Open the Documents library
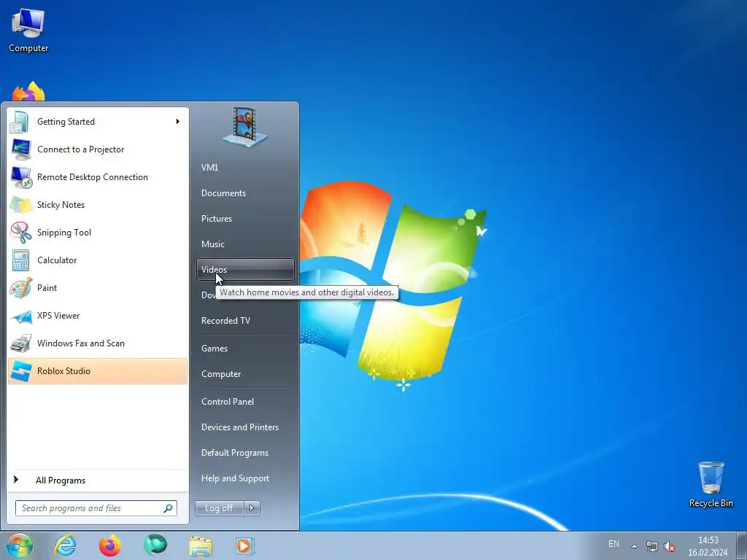Image resolution: width=747 pixels, height=560 pixels. pos(245,193)
